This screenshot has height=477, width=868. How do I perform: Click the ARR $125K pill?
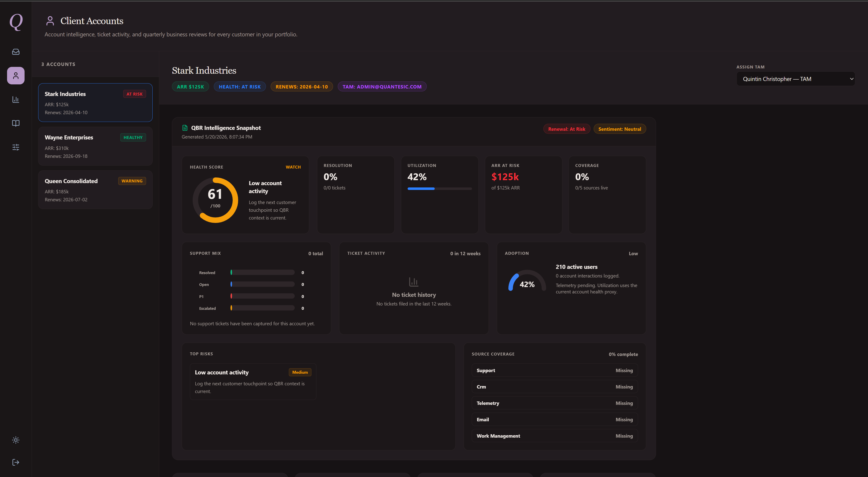click(x=190, y=87)
